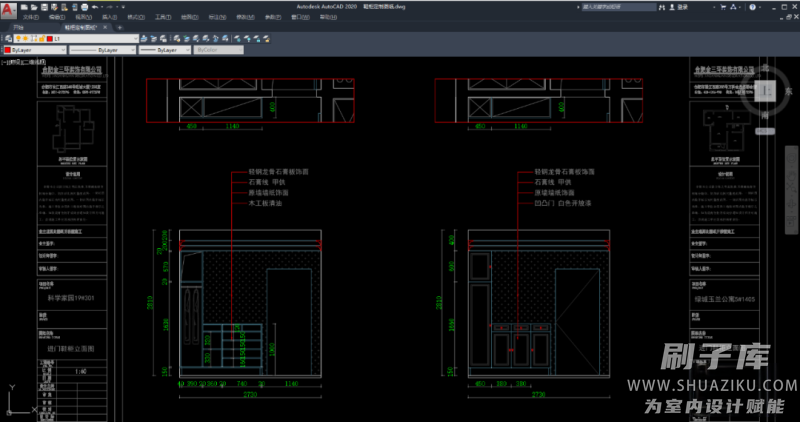This screenshot has height=422, width=800.
Task: Click the Undo arrow icon
Action: tap(93, 6)
